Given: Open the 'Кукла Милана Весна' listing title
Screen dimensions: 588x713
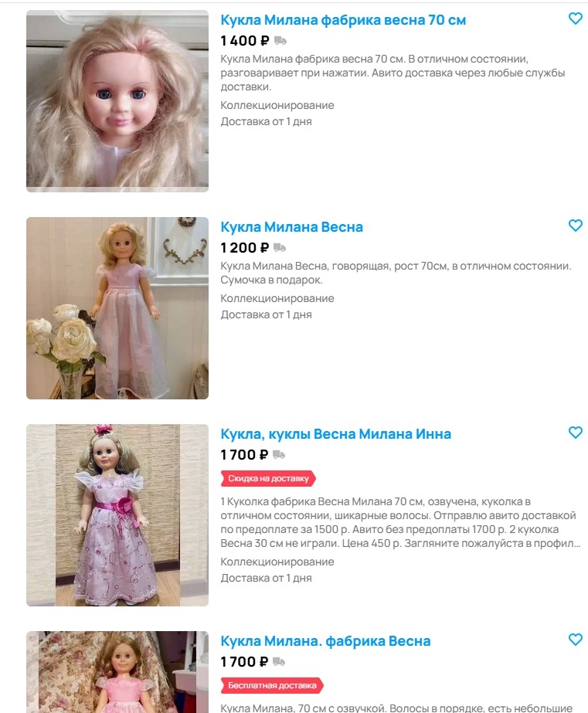Looking at the screenshot, I should 291,227.
